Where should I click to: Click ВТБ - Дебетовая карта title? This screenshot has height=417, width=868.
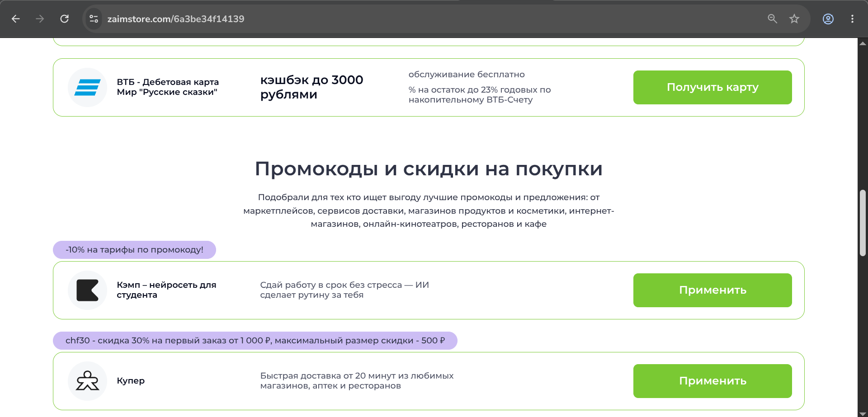tap(168, 87)
